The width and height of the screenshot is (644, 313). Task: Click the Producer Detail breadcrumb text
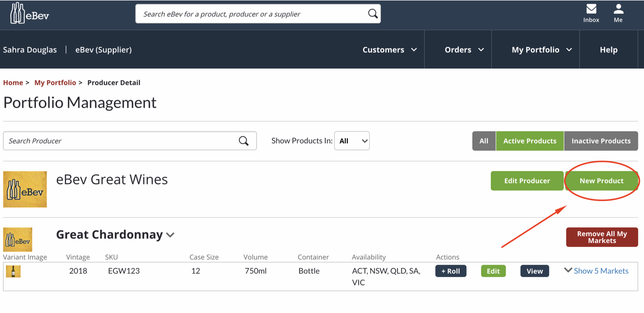[x=114, y=83]
